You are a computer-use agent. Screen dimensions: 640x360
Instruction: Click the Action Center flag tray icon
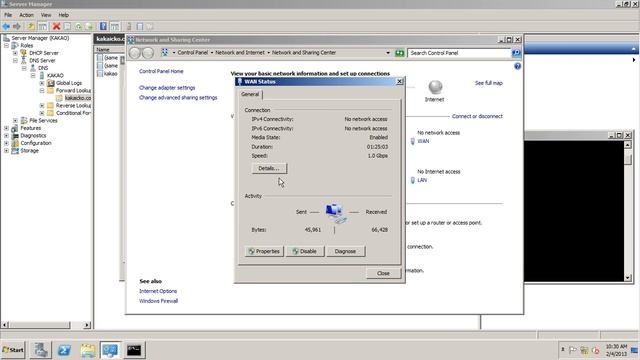[x=573, y=350]
